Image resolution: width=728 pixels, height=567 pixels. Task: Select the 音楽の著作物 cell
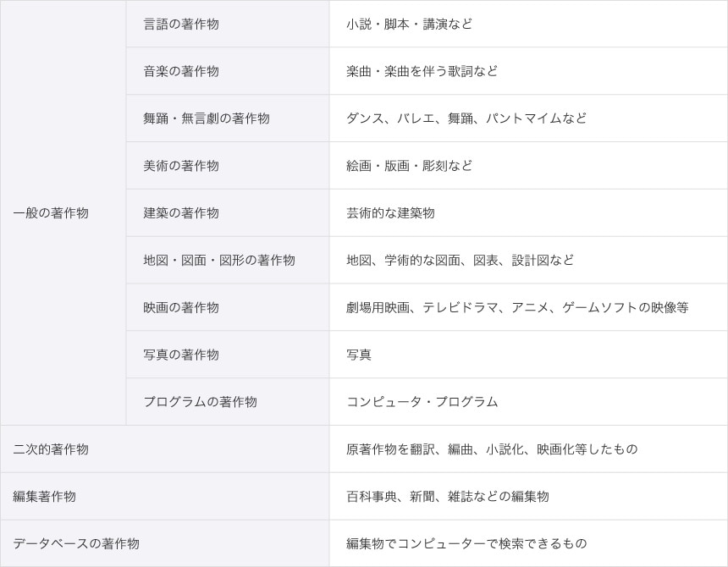(x=181, y=71)
